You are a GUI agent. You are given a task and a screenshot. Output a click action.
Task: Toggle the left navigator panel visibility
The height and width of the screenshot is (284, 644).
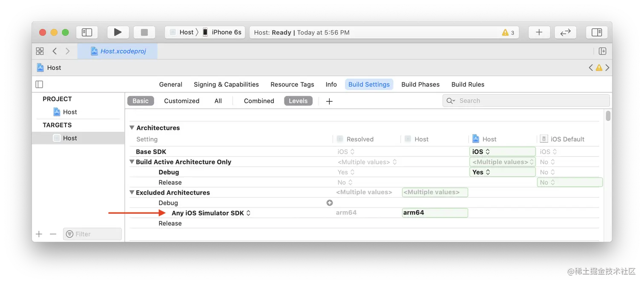click(x=87, y=32)
